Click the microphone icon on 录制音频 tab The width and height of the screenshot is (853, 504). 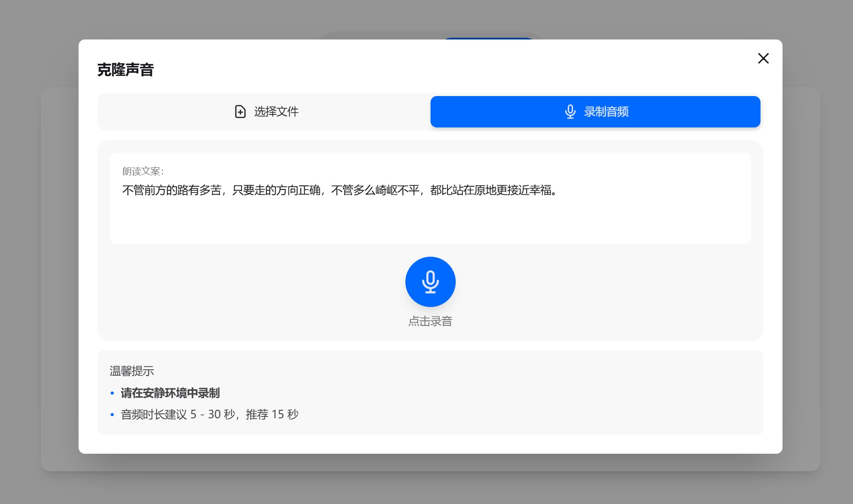[570, 112]
